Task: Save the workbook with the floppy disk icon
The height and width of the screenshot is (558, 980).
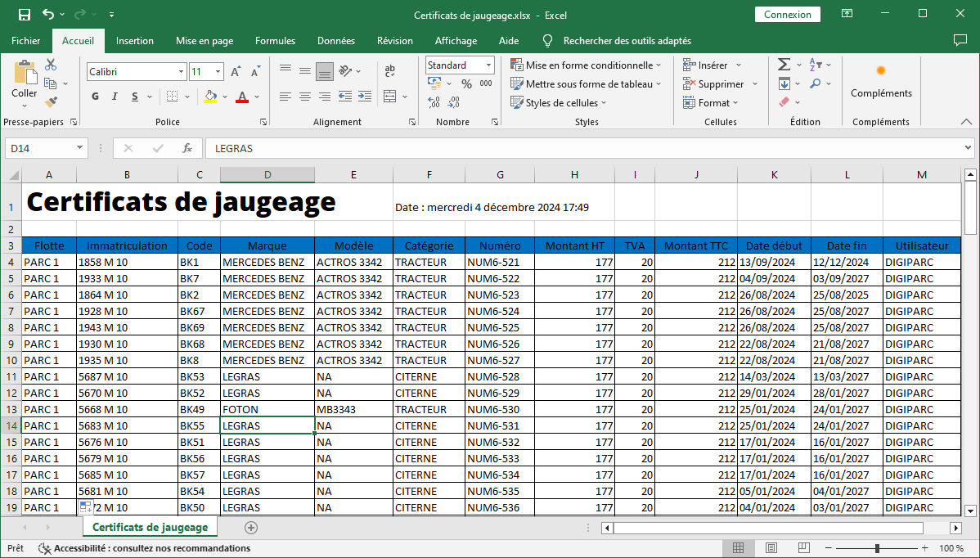Action: (x=25, y=15)
